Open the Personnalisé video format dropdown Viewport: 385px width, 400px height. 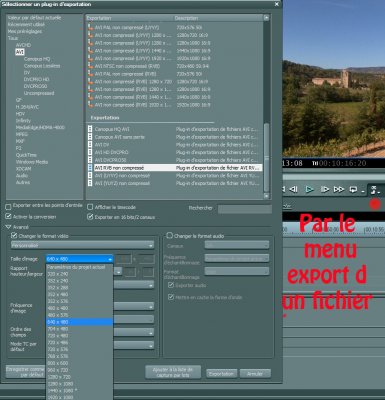point(82,245)
